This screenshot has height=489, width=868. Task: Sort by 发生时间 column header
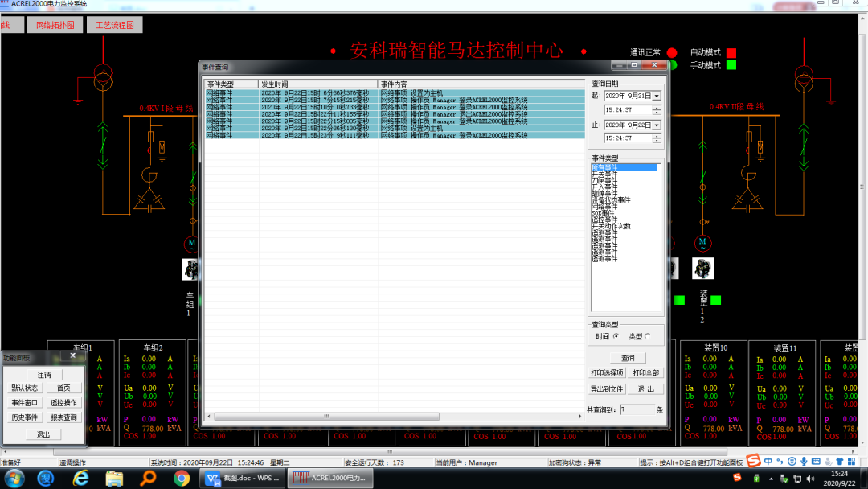click(x=318, y=84)
